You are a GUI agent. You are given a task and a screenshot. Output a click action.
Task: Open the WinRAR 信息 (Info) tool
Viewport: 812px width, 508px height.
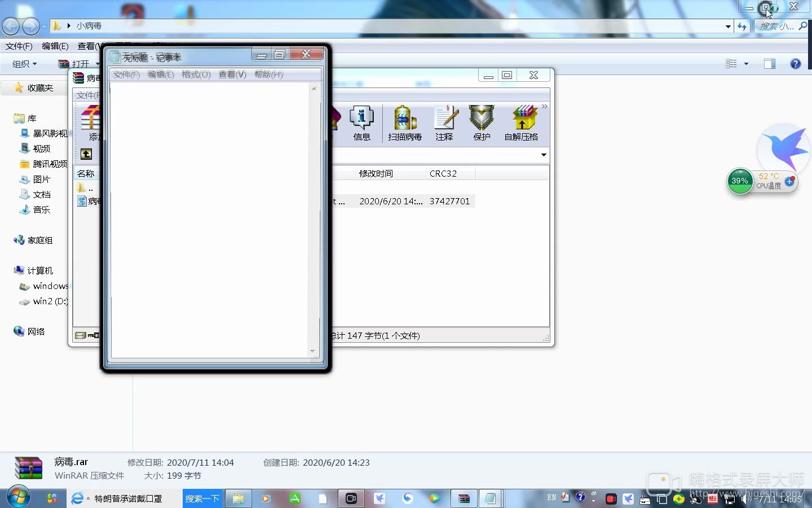point(361,123)
